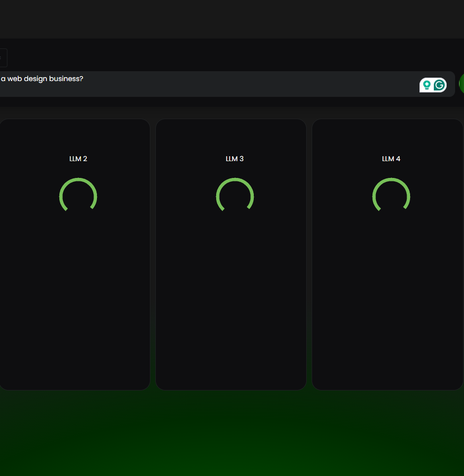Click the LLM 2 label

(78, 159)
